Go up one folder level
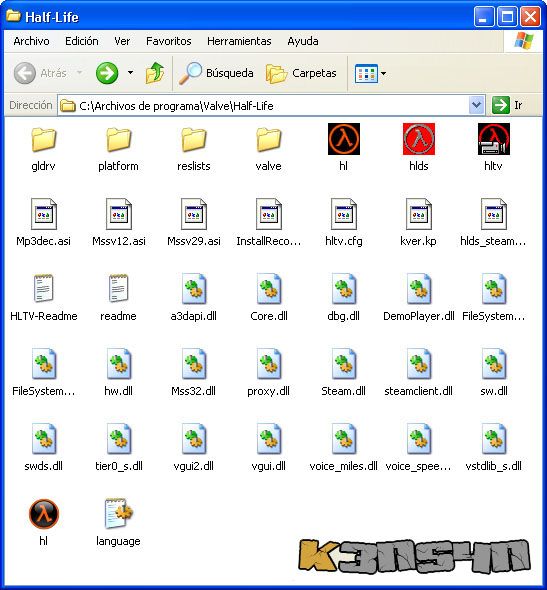The image size is (547, 590). [x=155, y=73]
